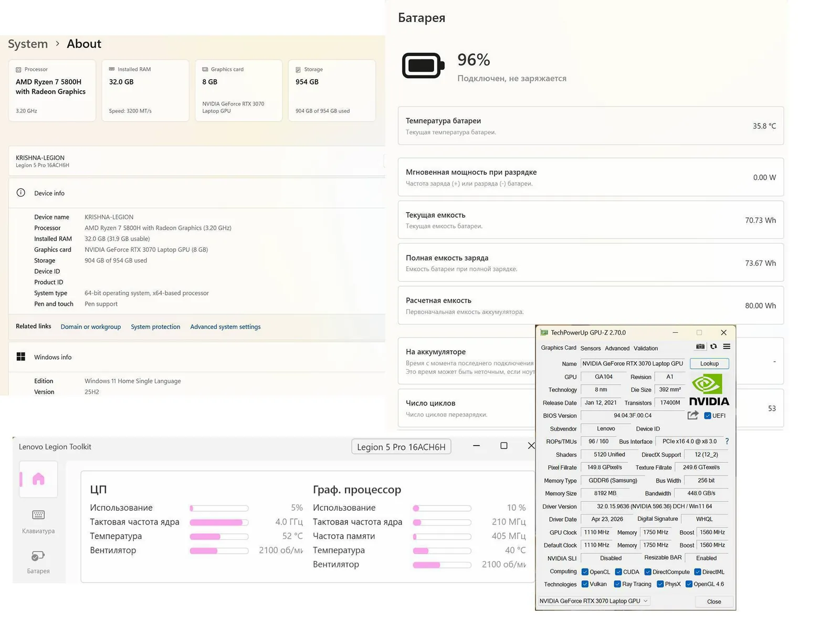Click the ЦП Использование progress bar
The image size is (840, 630).
[x=219, y=508]
